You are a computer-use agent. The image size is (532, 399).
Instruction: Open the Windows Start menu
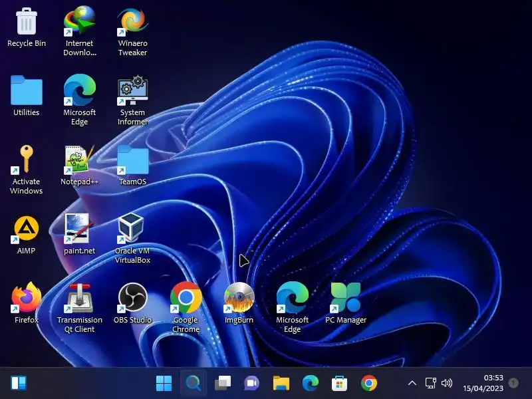164,384
